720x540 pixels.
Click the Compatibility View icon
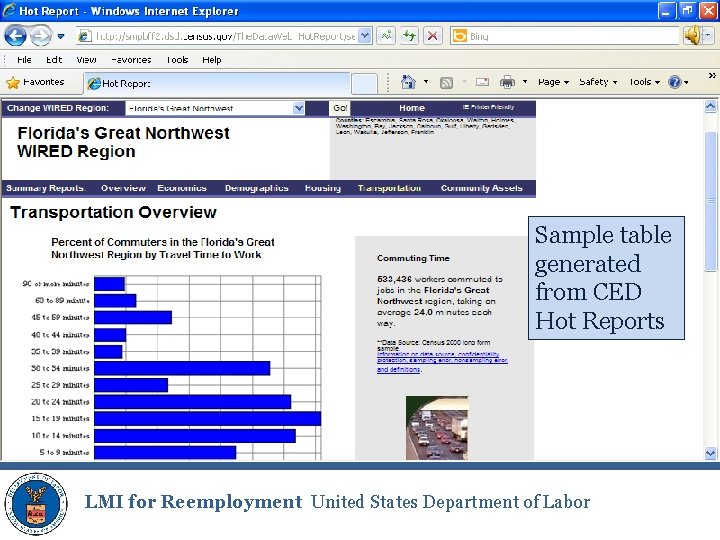(386, 36)
